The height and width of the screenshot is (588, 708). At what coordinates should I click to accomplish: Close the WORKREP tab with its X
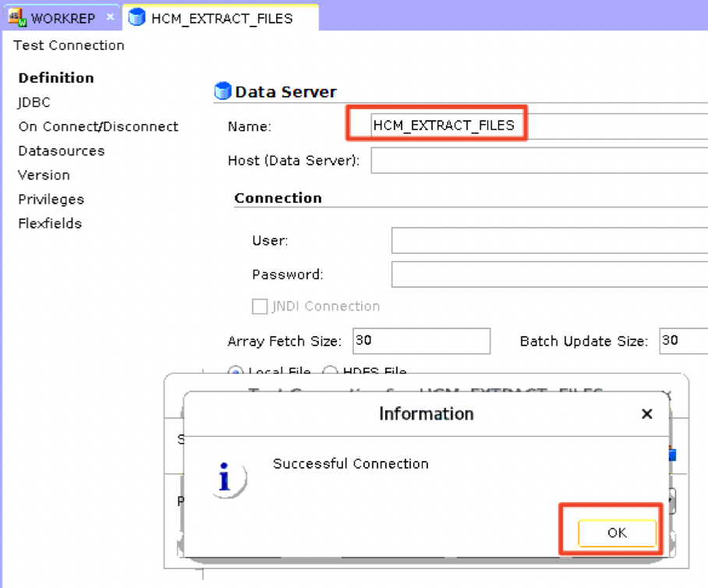(x=110, y=16)
